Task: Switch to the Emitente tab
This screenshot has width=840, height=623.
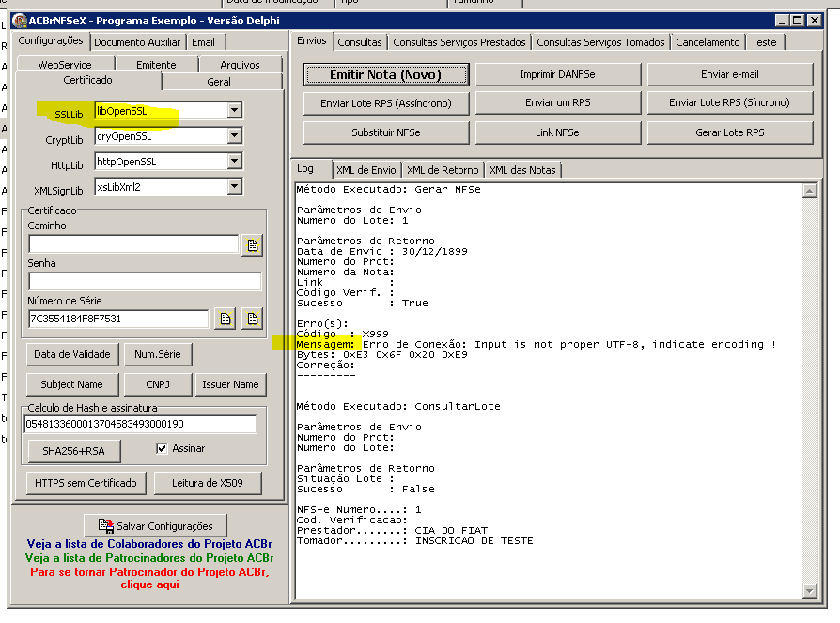Action: click(x=156, y=64)
